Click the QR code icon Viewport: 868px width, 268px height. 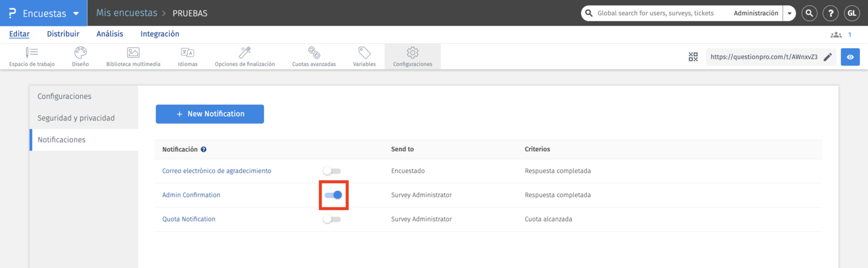pos(693,57)
